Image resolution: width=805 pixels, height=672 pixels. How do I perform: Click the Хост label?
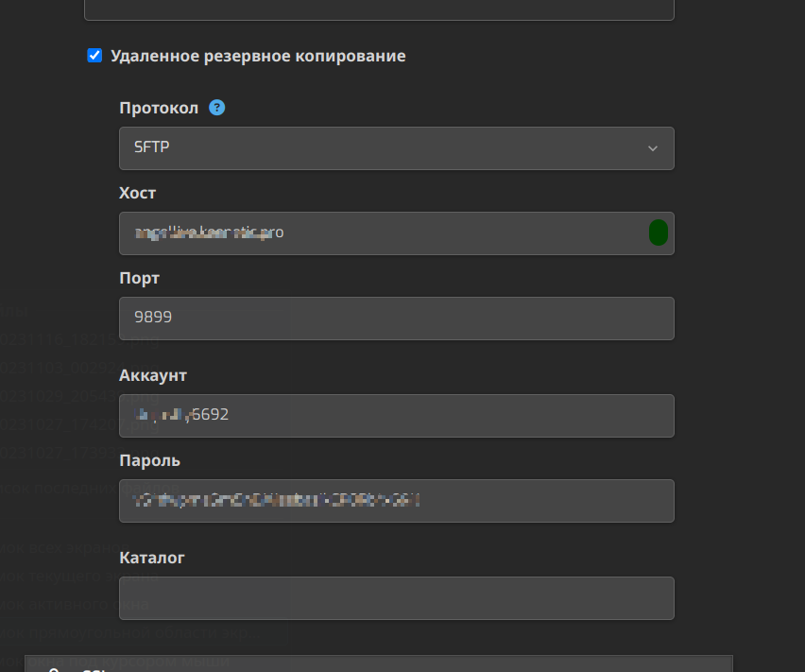137,193
